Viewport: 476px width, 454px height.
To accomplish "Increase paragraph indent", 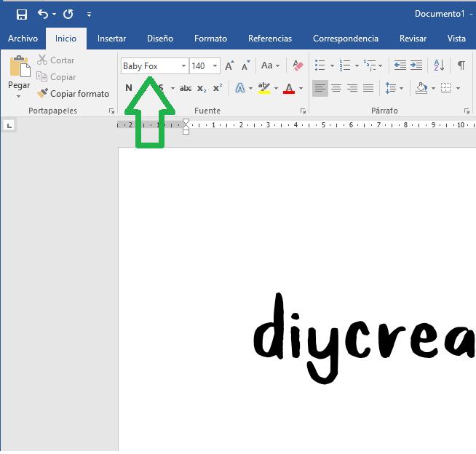I will pyautogui.click(x=416, y=65).
